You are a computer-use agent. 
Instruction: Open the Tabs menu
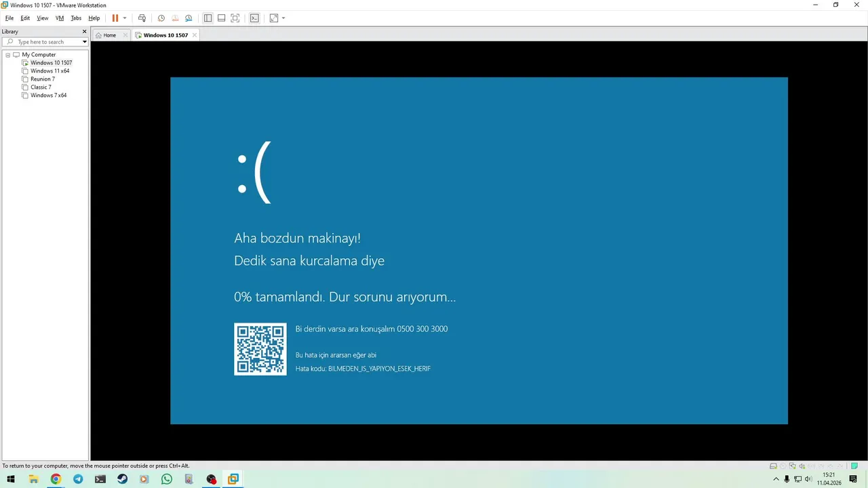click(x=76, y=18)
